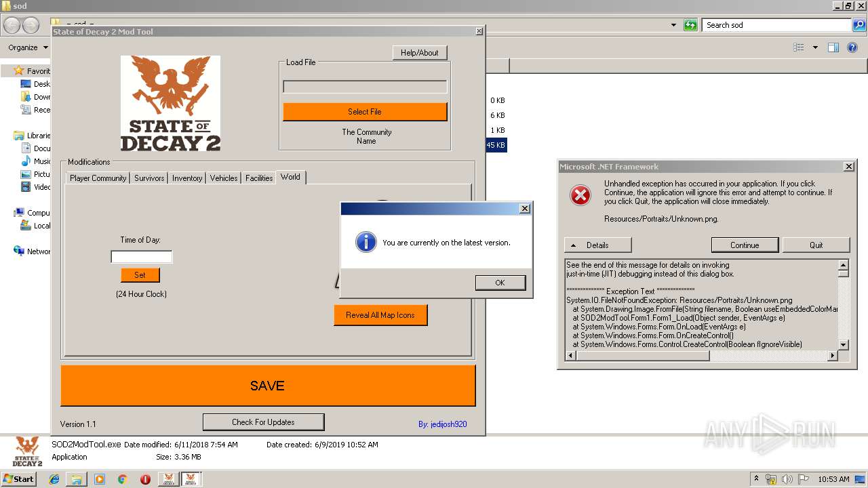Screen dimensions: 868x488
Task: Open Internet Explorer from the taskbar
Action: click(x=54, y=479)
